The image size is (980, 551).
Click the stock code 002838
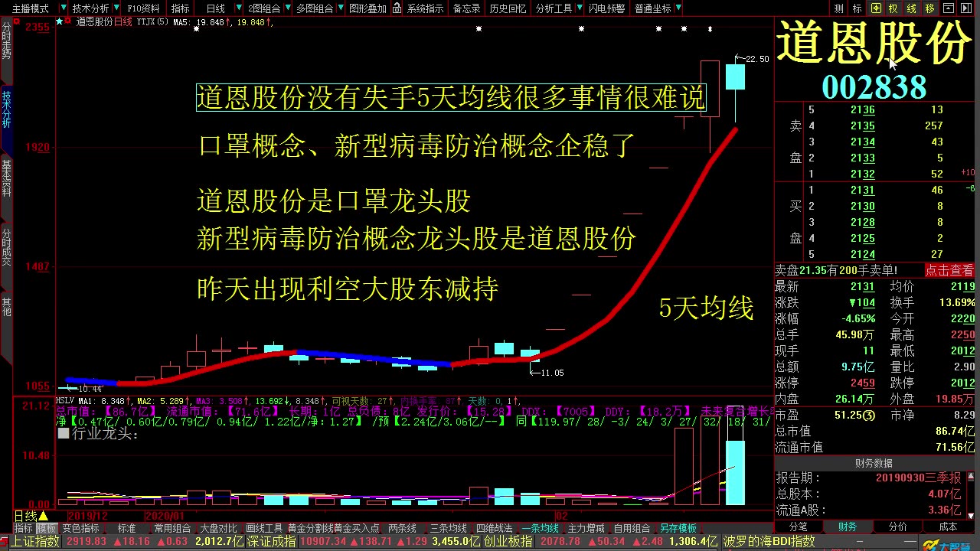[874, 86]
